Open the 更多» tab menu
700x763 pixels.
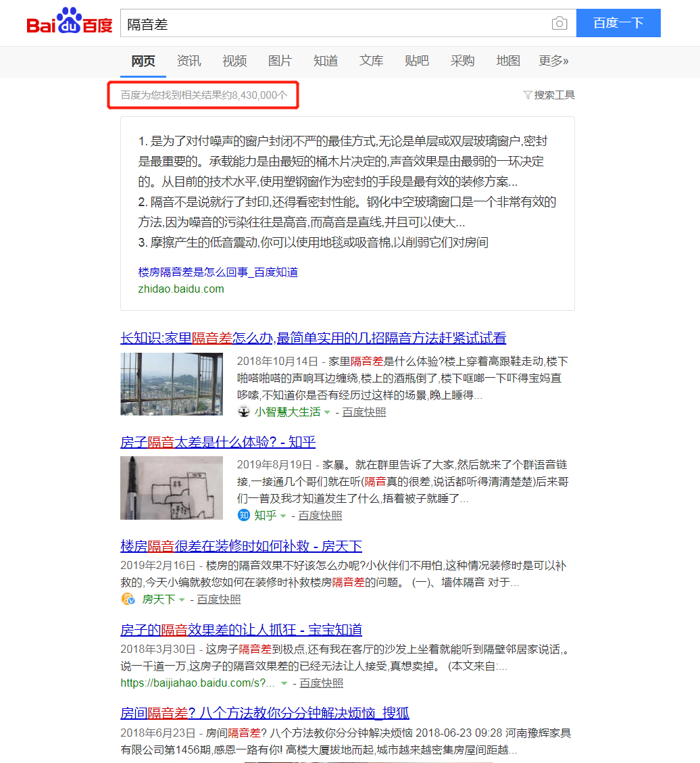[x=553, y=61]
